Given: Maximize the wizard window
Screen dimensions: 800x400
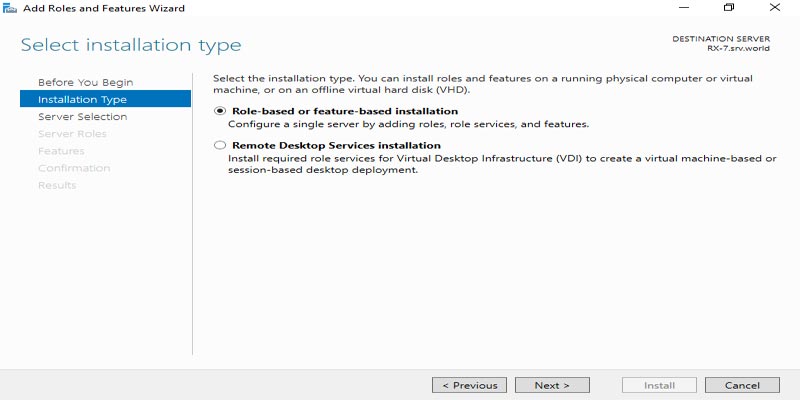Looking at the screenshot, I should (729, 8).
